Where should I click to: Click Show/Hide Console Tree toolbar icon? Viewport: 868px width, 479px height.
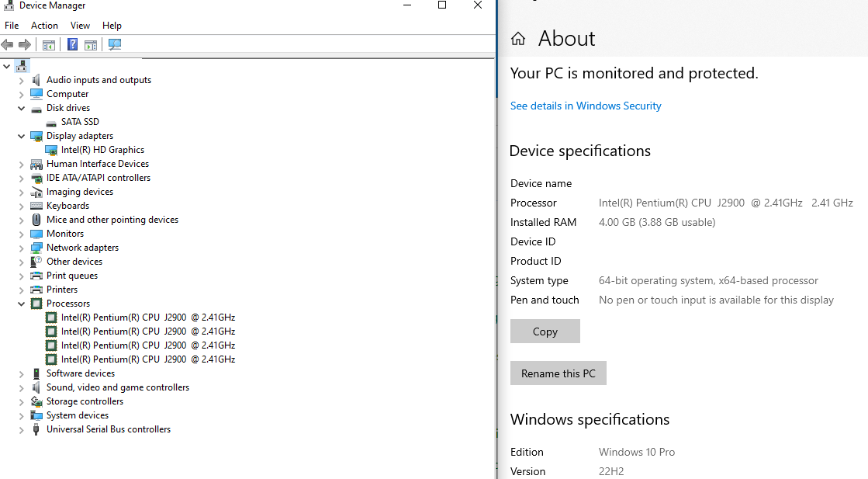point(49,45)
